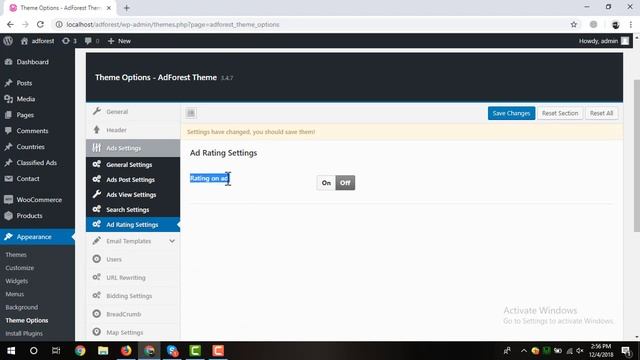The height and width of the screenshot is (360, 640).
Task: Open the Install Plugins submenu link
Action: [x=24, y=333]
